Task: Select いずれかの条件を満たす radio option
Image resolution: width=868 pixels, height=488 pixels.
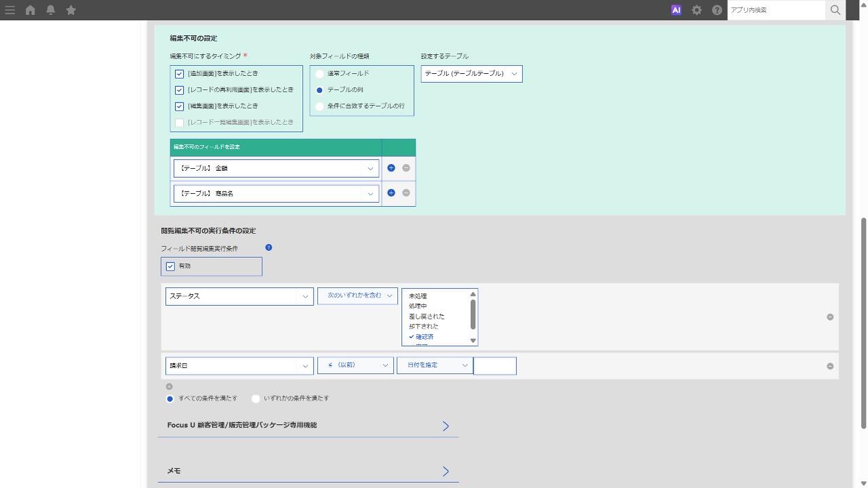Action: (256, 399)
